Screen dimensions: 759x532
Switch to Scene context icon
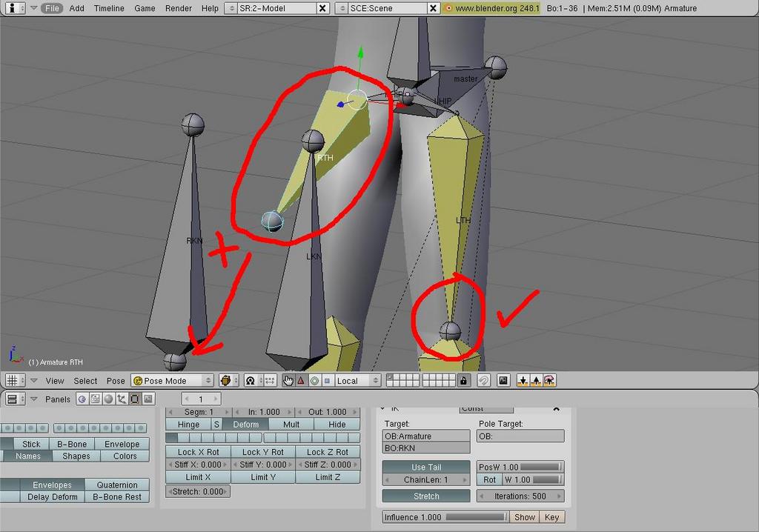[x=148, y=399]
